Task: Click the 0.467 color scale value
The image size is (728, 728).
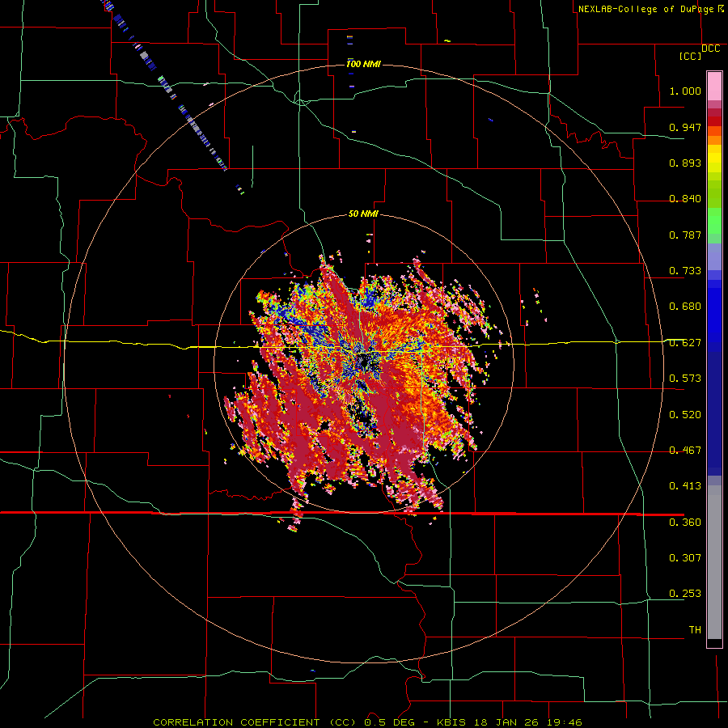Action: coord(685,451)
